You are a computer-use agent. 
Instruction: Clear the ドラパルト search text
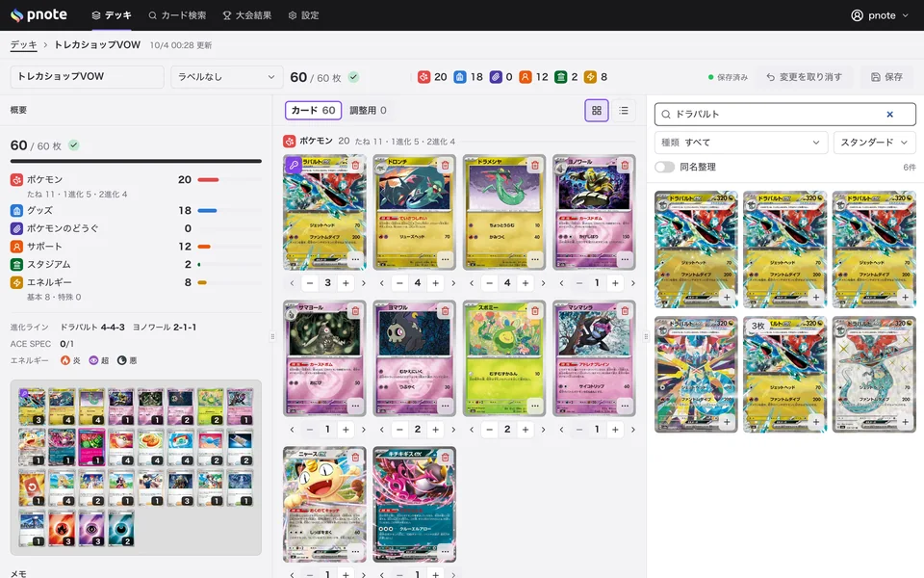tap(889, 115)
